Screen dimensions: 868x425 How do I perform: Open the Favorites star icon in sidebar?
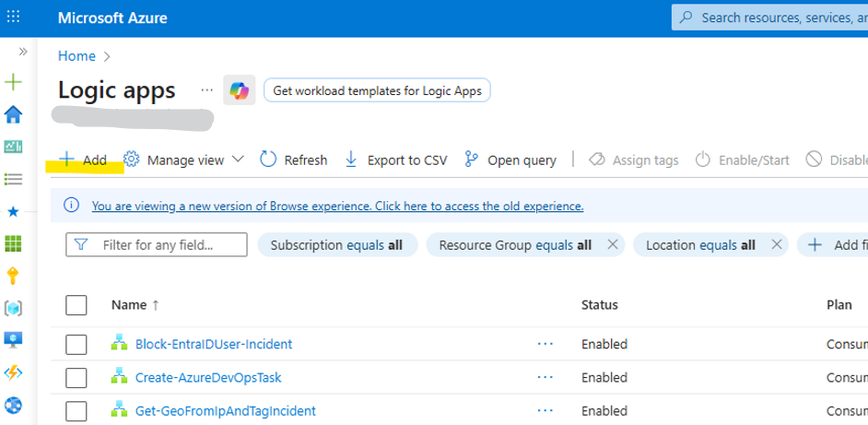click(x=13, y=211)
